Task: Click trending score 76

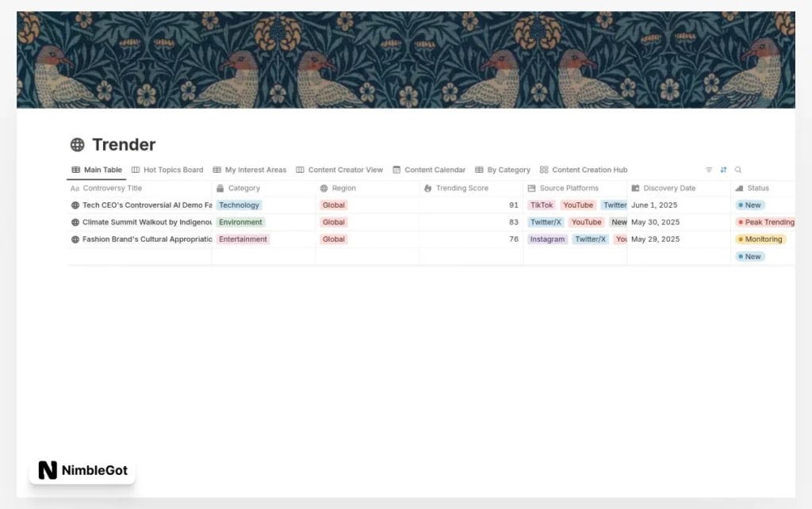Action: (514, 239)
